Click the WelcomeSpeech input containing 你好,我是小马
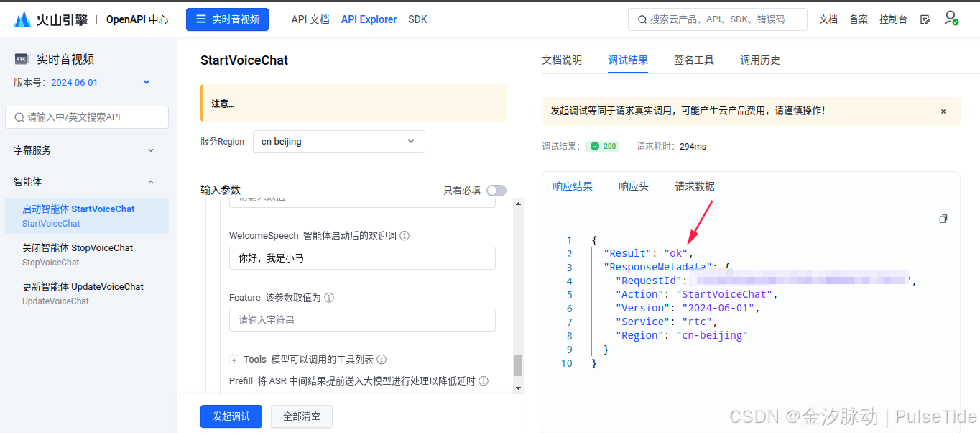The width and height of the screenshot is (980, 433). point(362,258)
